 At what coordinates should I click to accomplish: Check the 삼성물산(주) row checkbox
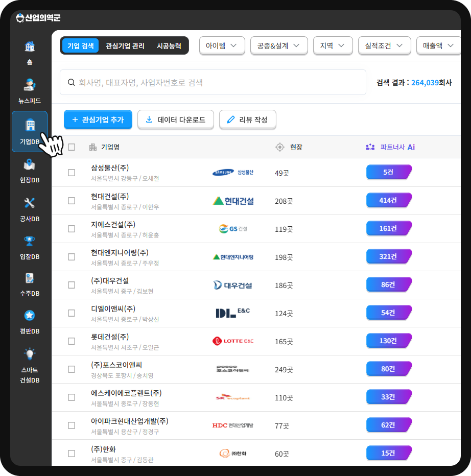click(x=72, y=173)
